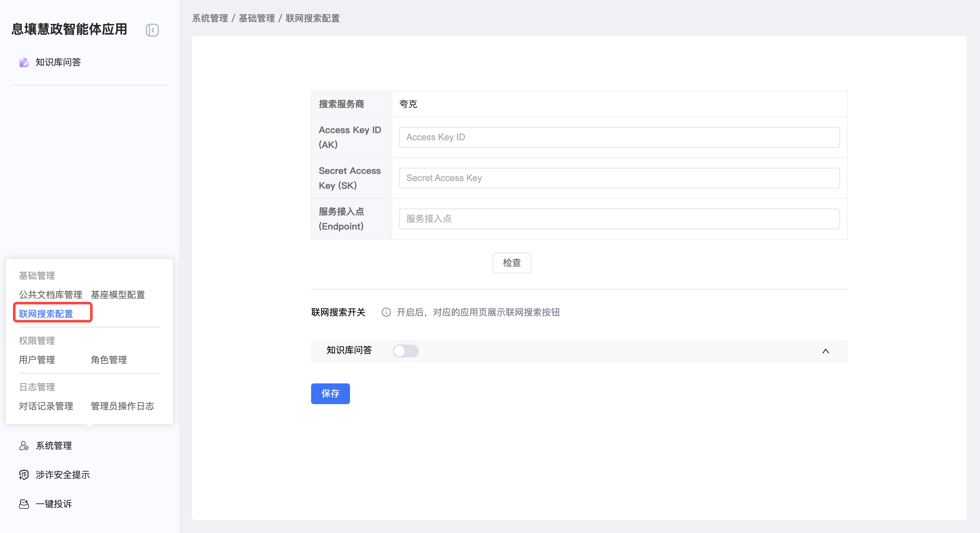The height and width of the screenshot is (533, 980).
Task: Click 系统管理 in the breadcrumb
Action: tap(210, 18)
